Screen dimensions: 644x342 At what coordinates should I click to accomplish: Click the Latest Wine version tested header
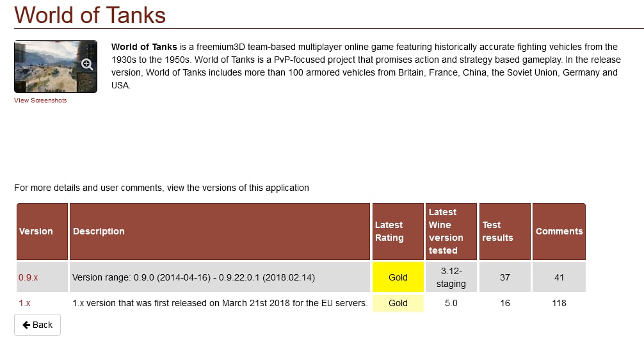pos(451,231)
